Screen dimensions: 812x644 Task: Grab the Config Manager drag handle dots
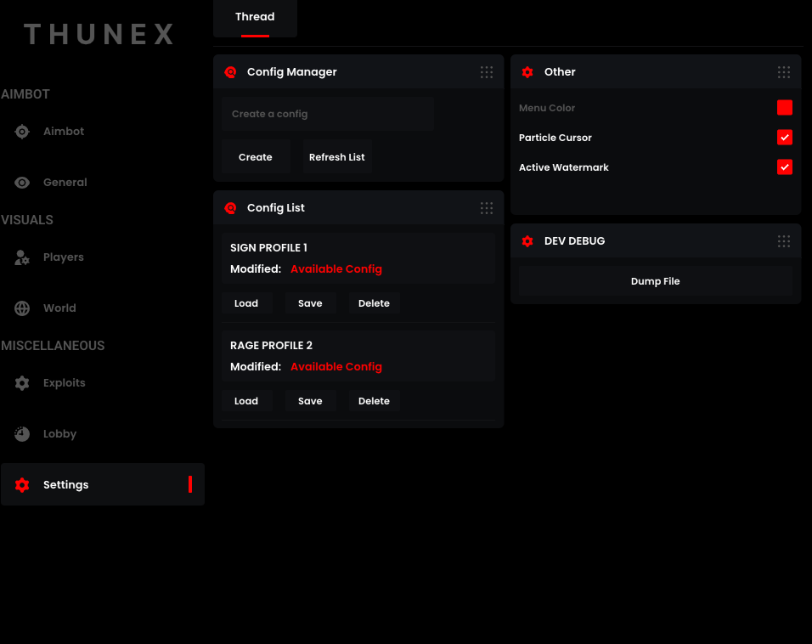click(486, 72)
